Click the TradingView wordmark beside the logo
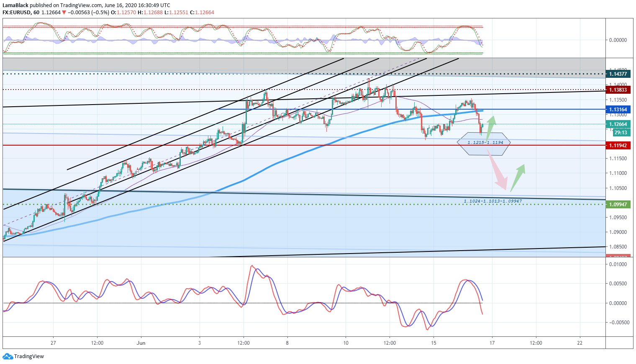This screenshot has width=636, height=364. tap(29, 356)
